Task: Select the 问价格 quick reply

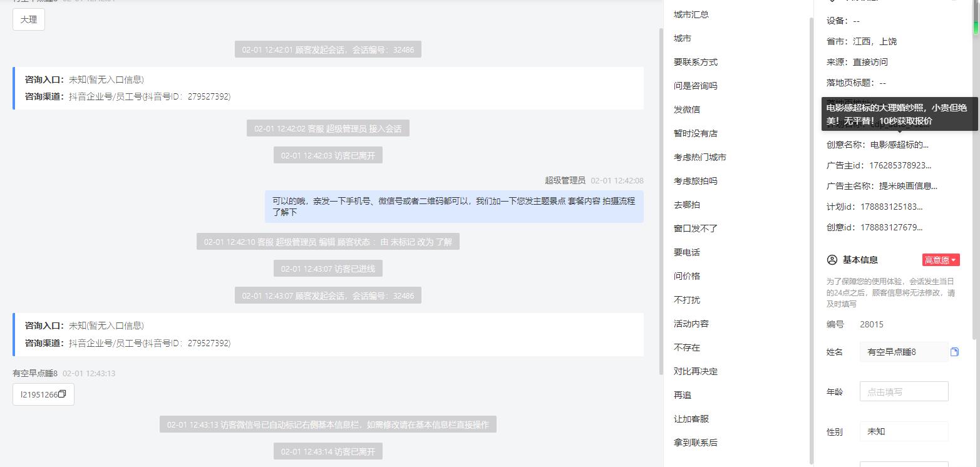Action: 687,276
